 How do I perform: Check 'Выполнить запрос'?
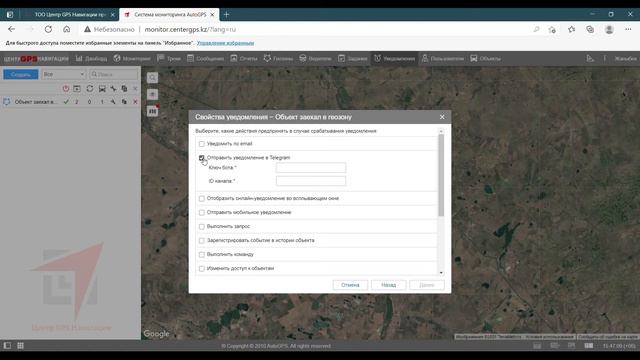[x=202, y=226]
